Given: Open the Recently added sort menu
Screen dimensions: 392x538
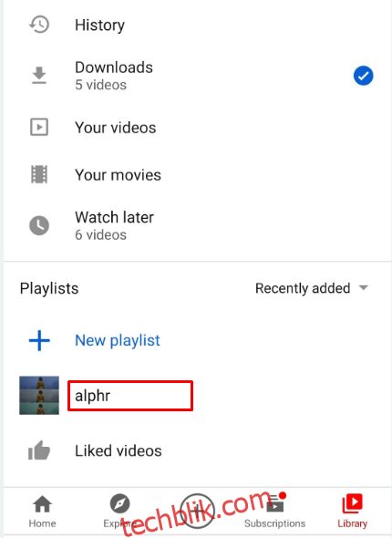Looking at the screenshot, I should point(312,288).
